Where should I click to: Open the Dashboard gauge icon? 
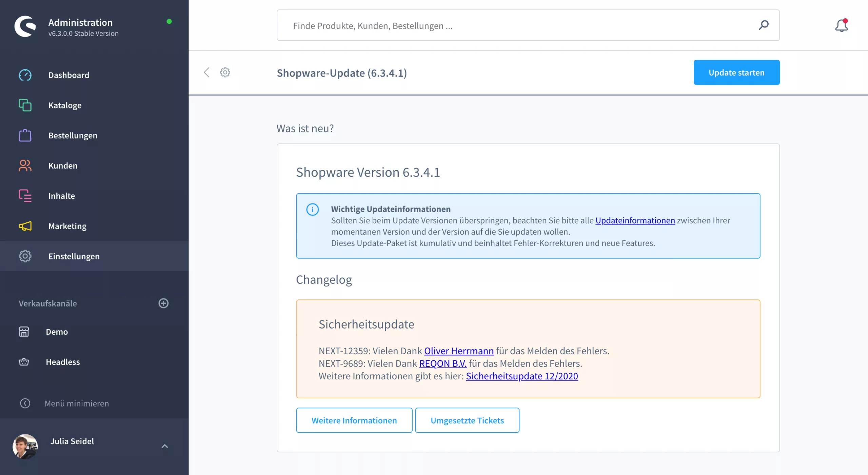(25, 75)
